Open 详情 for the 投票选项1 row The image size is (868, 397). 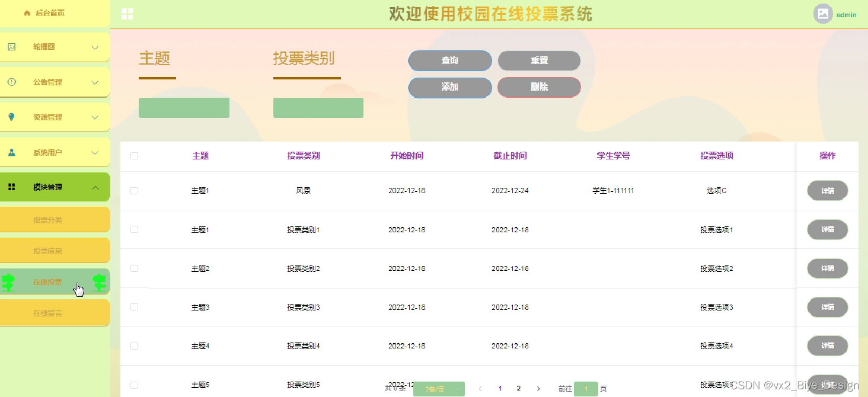828,229
